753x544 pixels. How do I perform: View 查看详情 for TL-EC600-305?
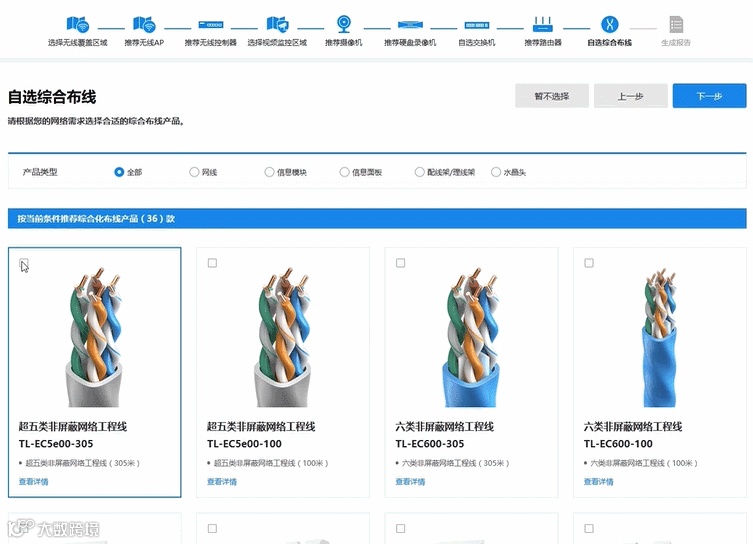tap(410, 482)
